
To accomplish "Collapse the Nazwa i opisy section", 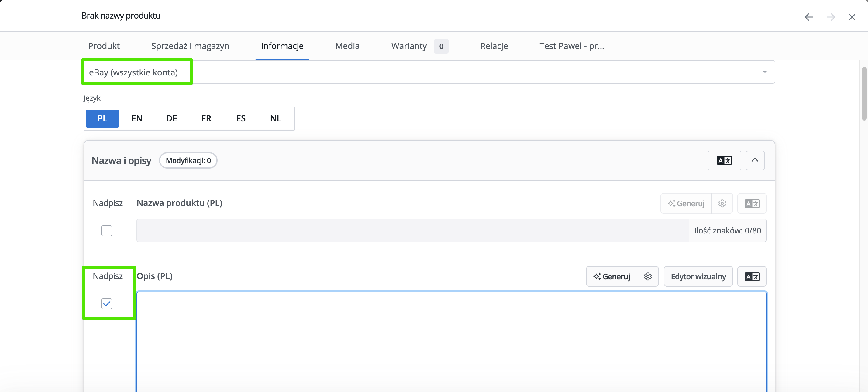I will click(x=755, y=161).
